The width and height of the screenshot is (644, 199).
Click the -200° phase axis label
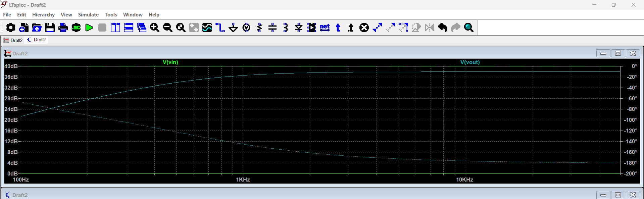point(631,174)
